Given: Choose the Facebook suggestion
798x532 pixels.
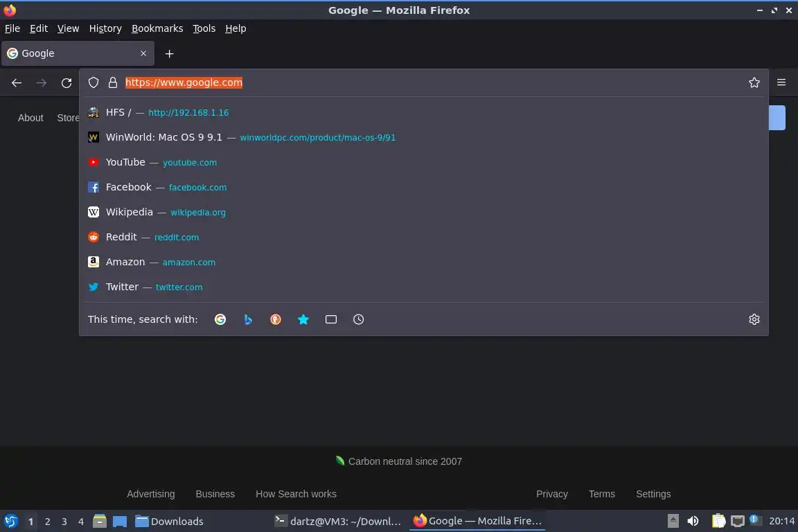Looking at the screenshot, I should tap(423, 187).
